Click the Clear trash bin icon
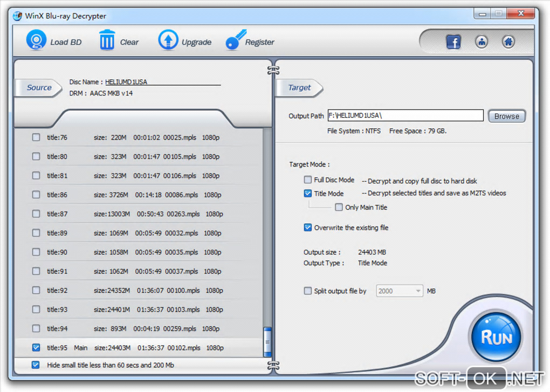Screen dimensions: 550x392 [x=107, y=40]
